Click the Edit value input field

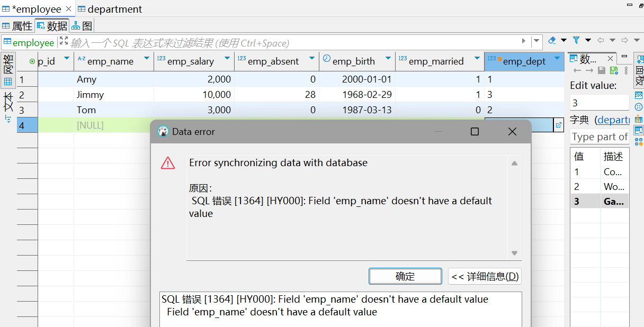pyautogui.click(x=599, y=103)
